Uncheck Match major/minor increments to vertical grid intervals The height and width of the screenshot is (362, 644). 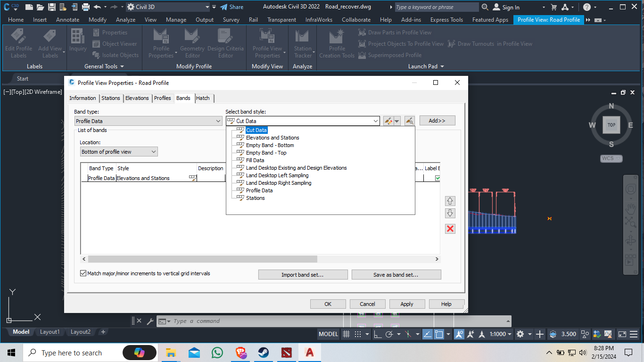point(83,273)
